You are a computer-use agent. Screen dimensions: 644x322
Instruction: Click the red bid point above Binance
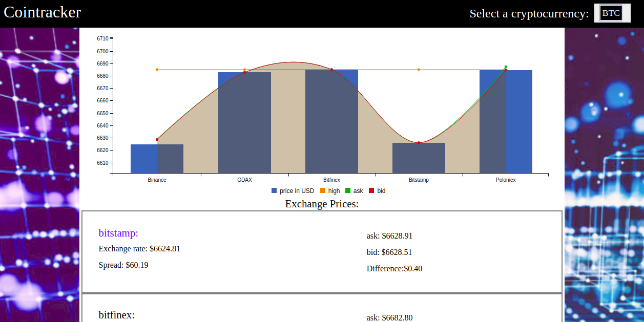(x=157, y=138)
